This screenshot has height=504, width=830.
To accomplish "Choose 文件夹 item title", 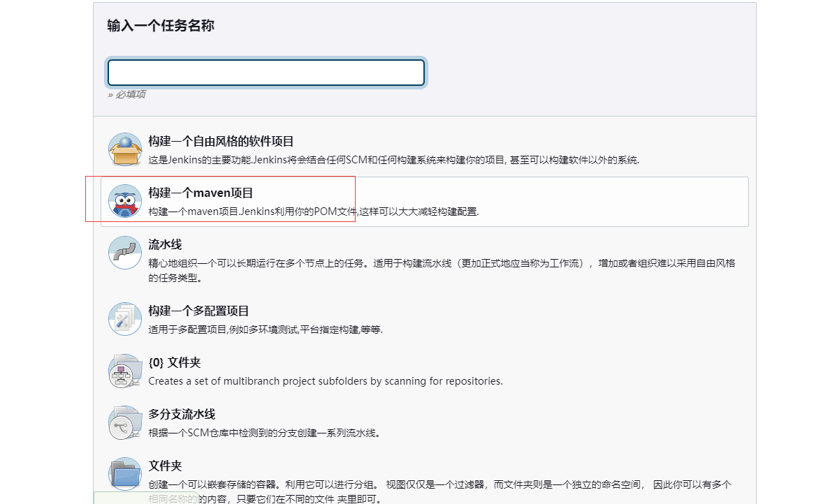I will point(165,466).
